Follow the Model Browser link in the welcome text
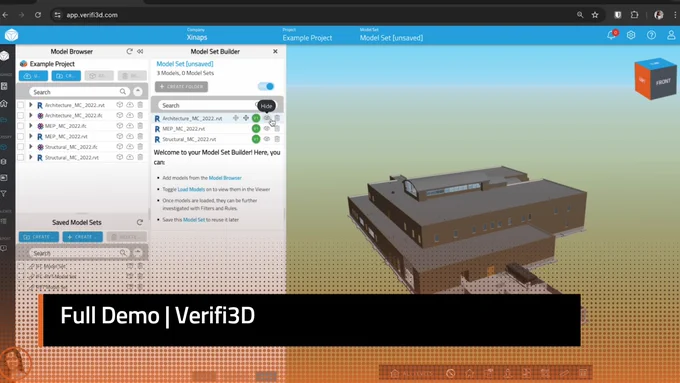The height and width of the screenshot is (383, 680). [x=225, y=178]
